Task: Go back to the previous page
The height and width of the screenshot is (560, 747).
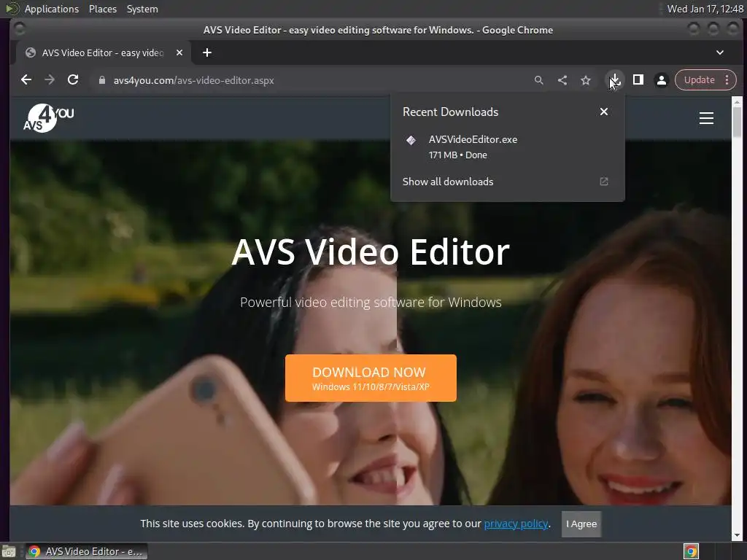Action: pyautogui.click(x=26, y=80)
